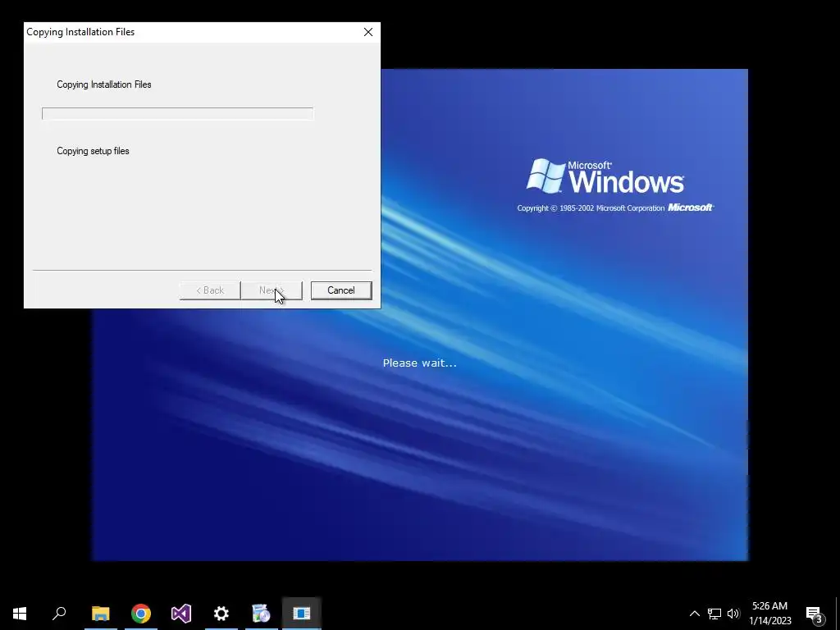The image size is (840, 630).
Task: Open network status tray icon
Action: click(714, 614)
